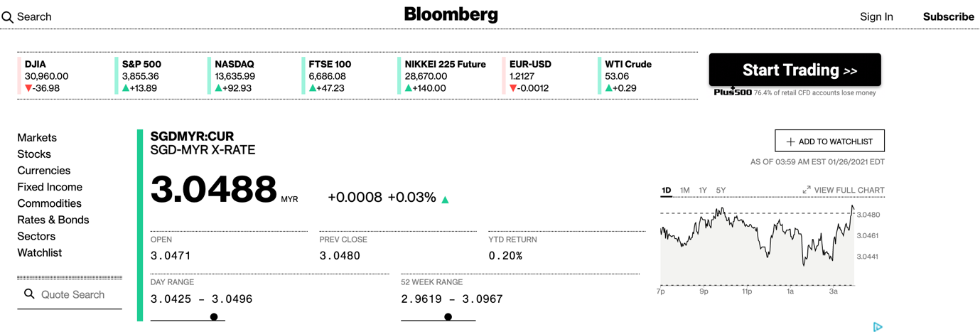Viewport: 980px width, 332px height.
Task: Click the green up arrow beside +0.03%
Action: click(x=446, y=200)
